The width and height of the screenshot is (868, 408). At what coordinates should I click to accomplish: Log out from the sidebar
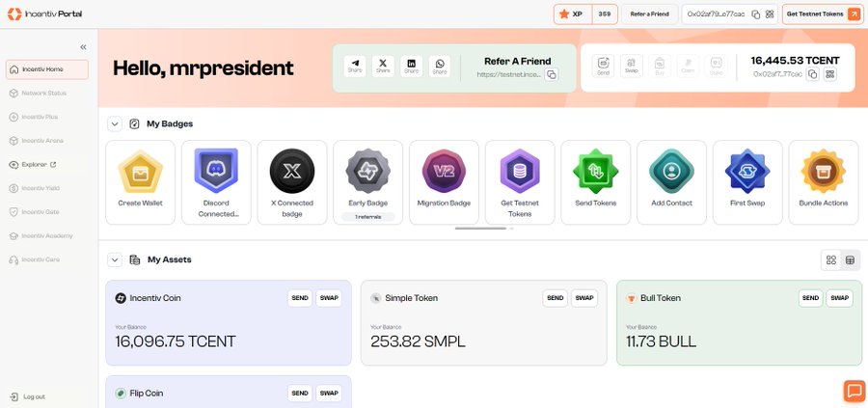pyautogui.click(x=28, y=397)
